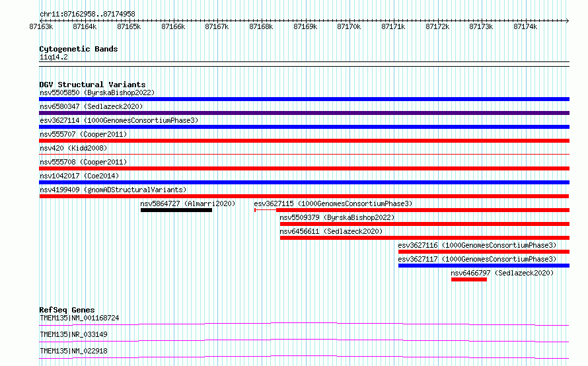Select the red bar under nsv6456611
The width and height of the screenshot is (588, 366).
pyautogui.click(x=425, y=238)
